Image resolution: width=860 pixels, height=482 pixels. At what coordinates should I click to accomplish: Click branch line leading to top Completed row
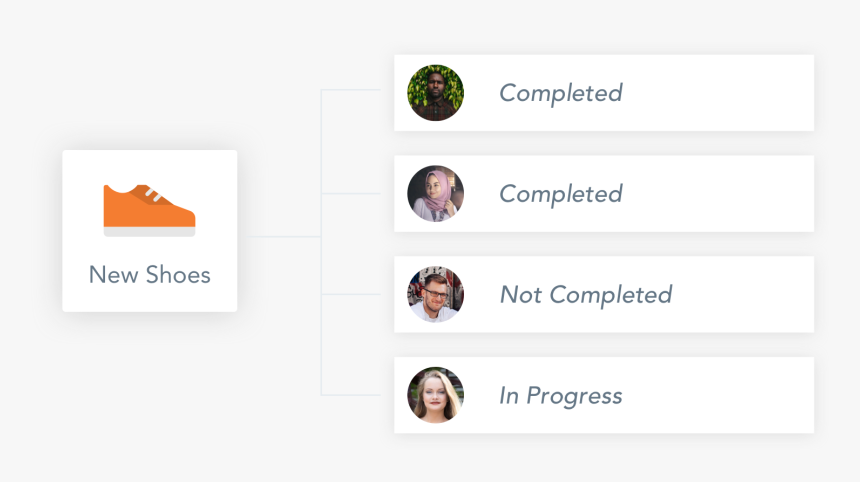click(351, 90)
